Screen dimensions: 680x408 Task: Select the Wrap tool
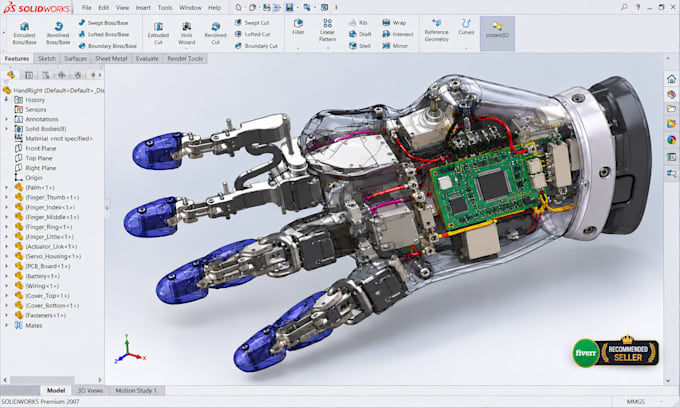[x=394, y=23]
